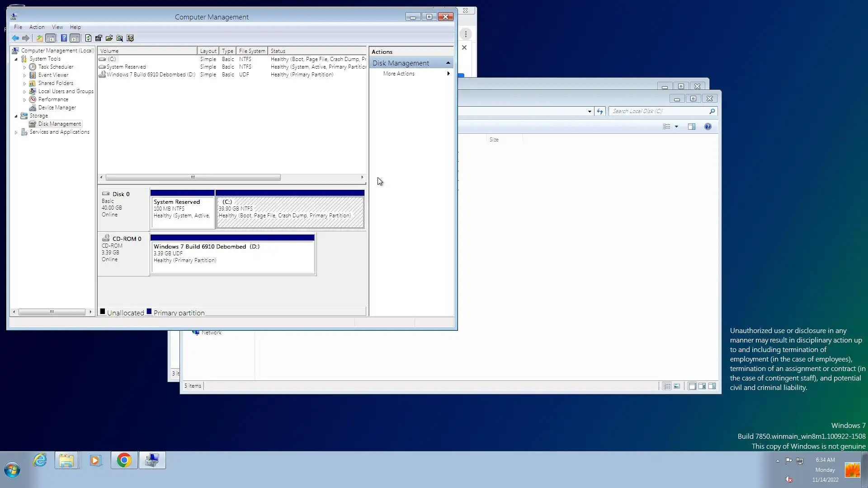Toggle Show/Hide Console Tree toolbar icon
The height and width of the screenshot is (488, 868).
(x=51, y=38)
